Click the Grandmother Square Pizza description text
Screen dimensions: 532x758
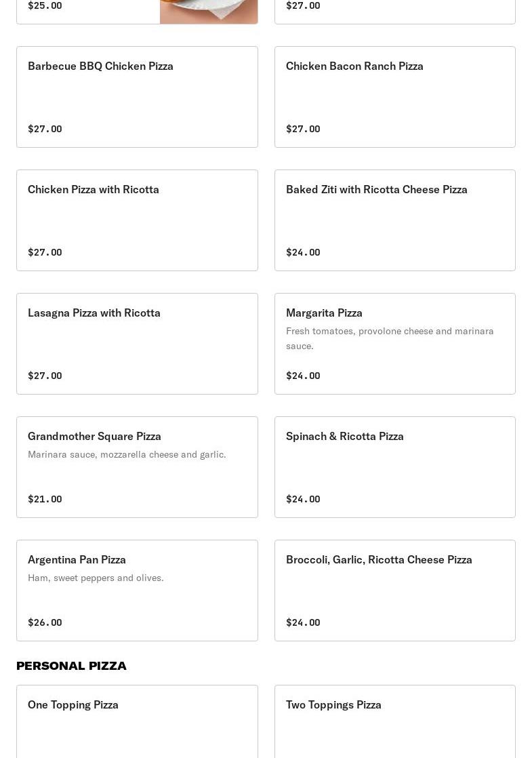[127, 454]
